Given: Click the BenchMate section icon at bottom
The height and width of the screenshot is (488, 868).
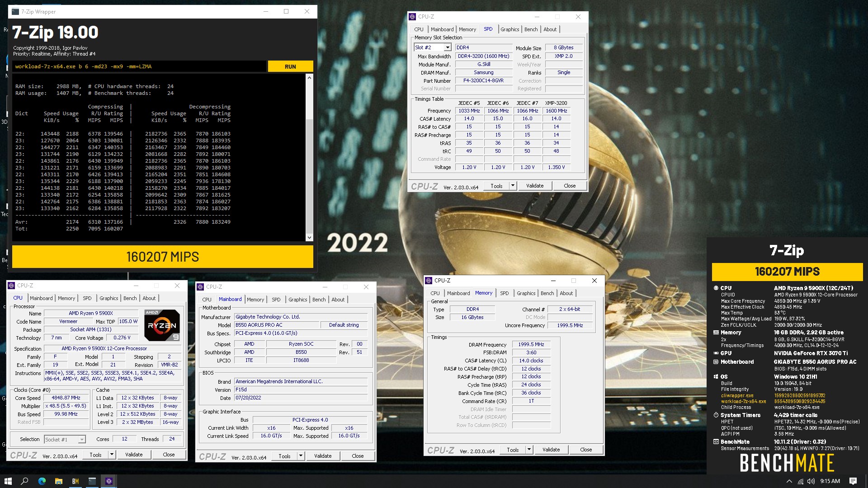Looking at the screenshot, I should (716, 441).
